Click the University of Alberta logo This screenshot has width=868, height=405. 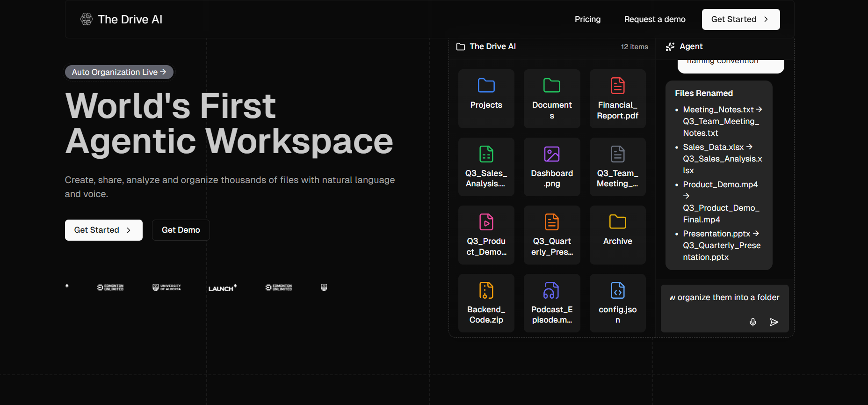click(x=166, y=287)
